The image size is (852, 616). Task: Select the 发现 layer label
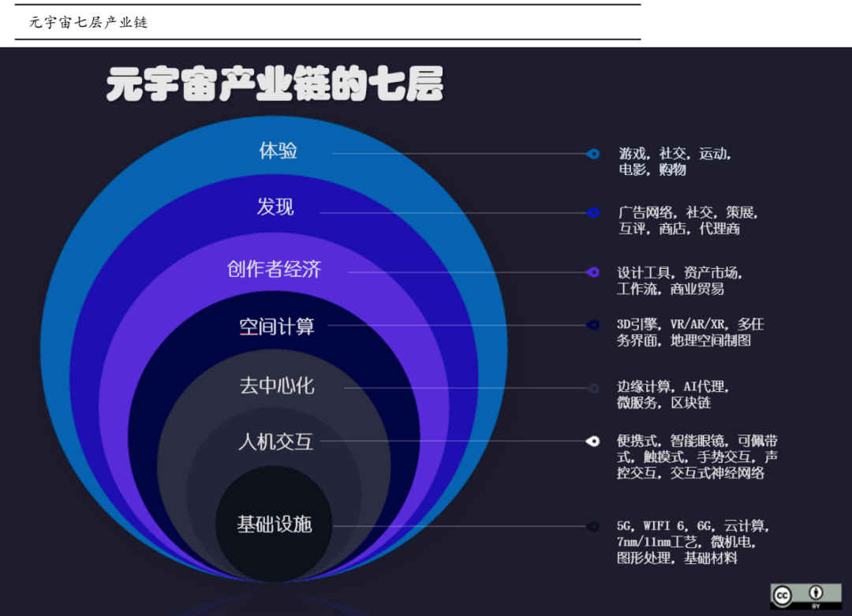click(275, 207)
